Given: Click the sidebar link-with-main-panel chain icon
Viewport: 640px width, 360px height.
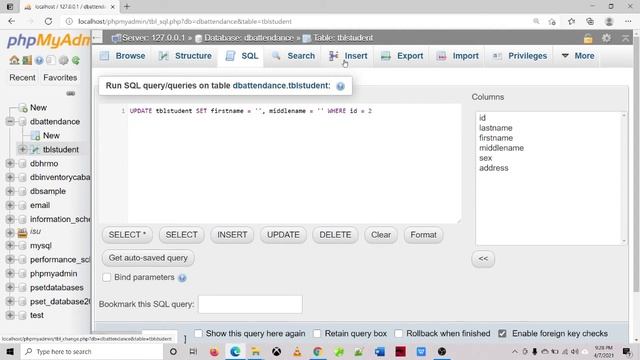Looking at the screenshot, I should point(71,93).
